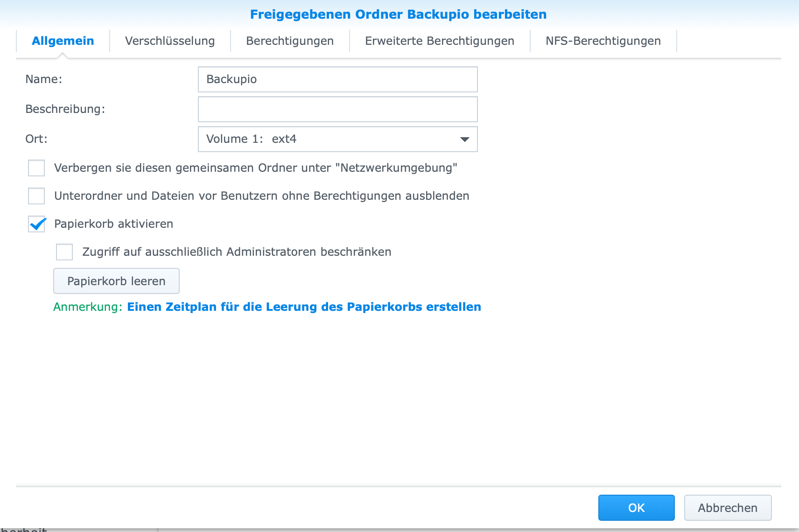
Task: Click inside the Name field showing Backupio
Action: [x=337, y=79]
